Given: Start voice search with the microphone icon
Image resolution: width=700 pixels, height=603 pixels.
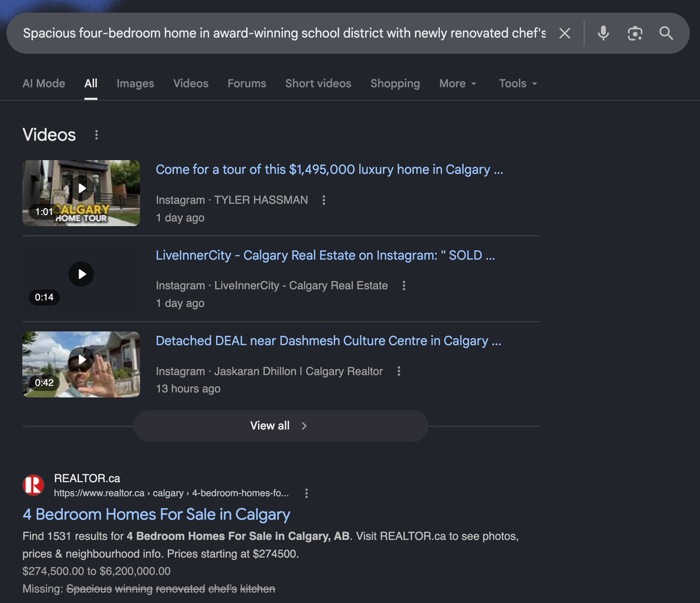Looking at the screenshot, I should [603, 33].
